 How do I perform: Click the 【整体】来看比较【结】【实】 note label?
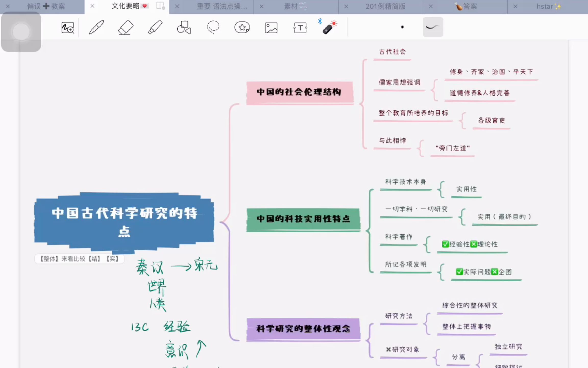(79, 259)
